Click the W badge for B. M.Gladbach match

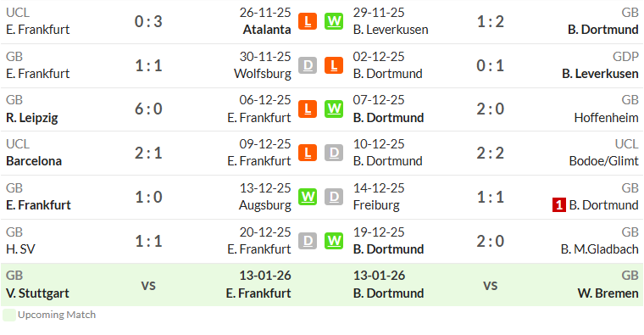tap(334, 241)
